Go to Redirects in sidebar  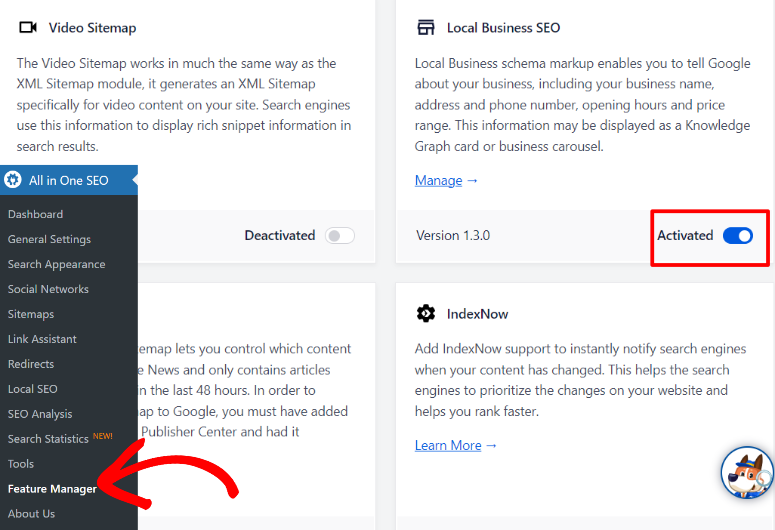pos(31,364)
